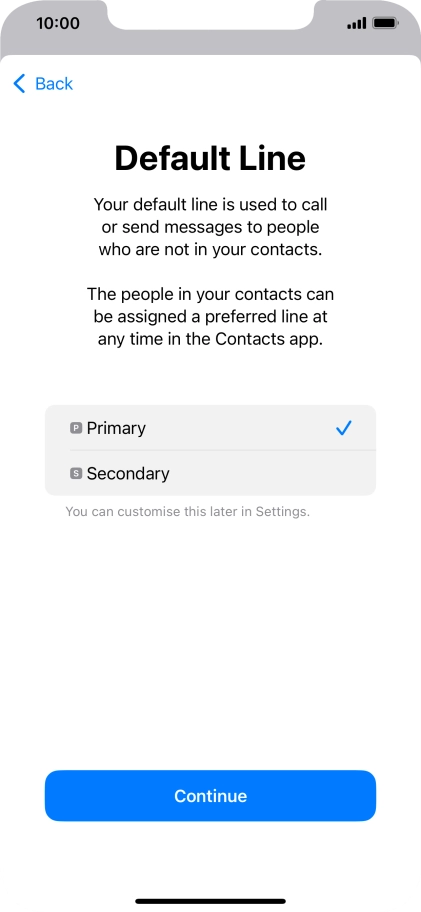This screenshot has width=421, height=912.
Task: Click the grey P badge icon
Action: point(76,428)
